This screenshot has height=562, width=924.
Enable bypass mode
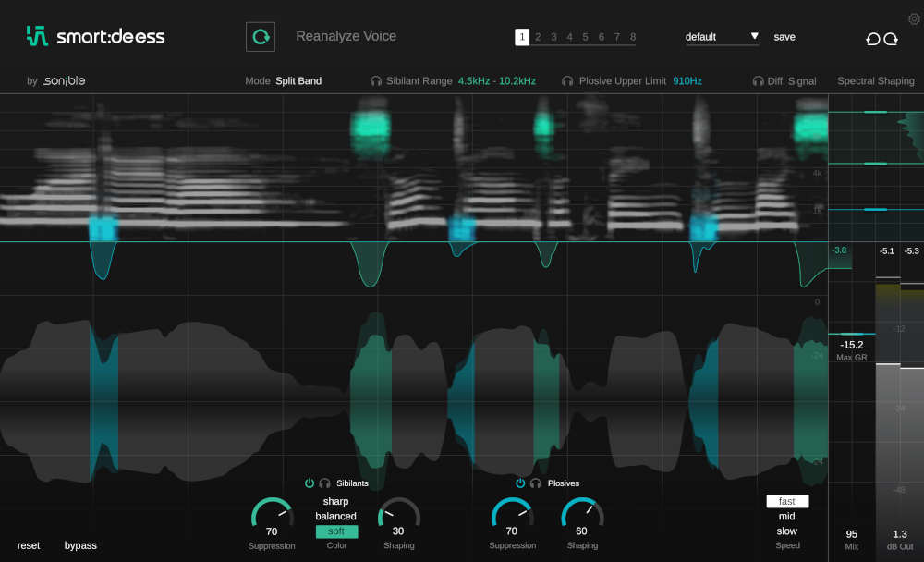[80, 545]
